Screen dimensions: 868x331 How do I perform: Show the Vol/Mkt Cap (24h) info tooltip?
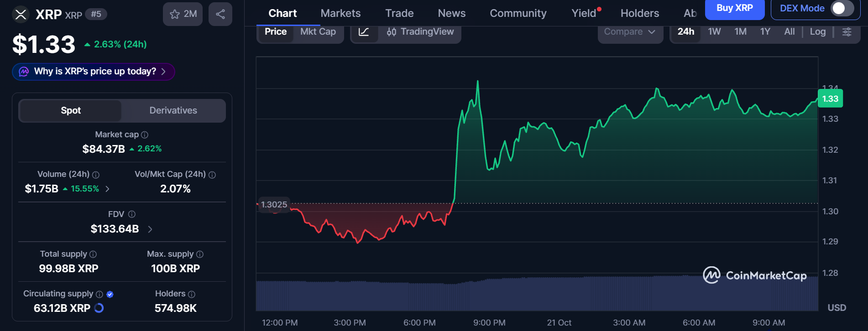tap(212, 175)
